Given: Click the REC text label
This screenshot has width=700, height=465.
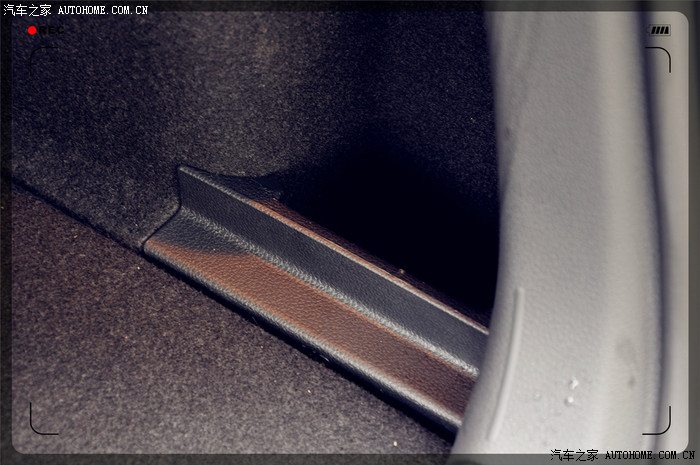Looking at the screenshot, I should [x=50, y=30].
